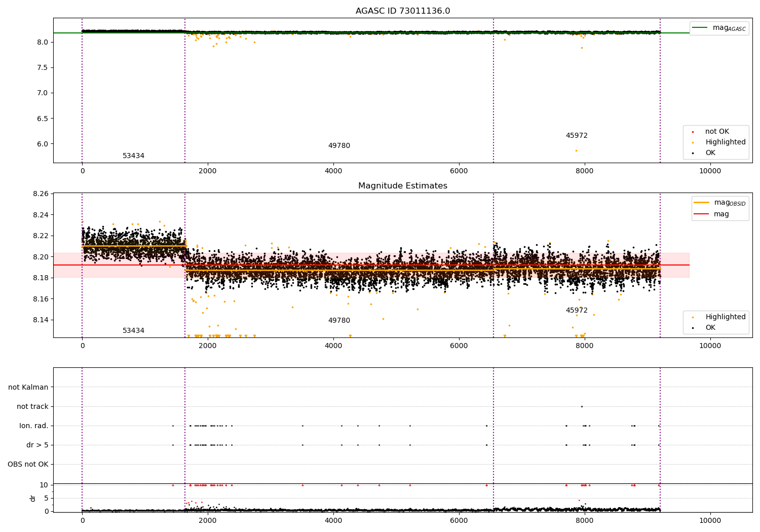
Task: Click 'OK' legend entry in top plot
Action: [x=710, y=153]
